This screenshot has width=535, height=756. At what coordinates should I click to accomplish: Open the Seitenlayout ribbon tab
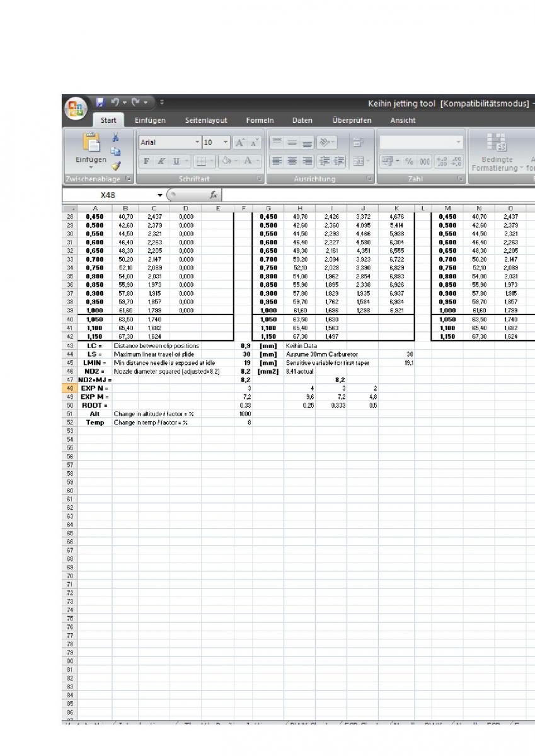click(206, 120)
